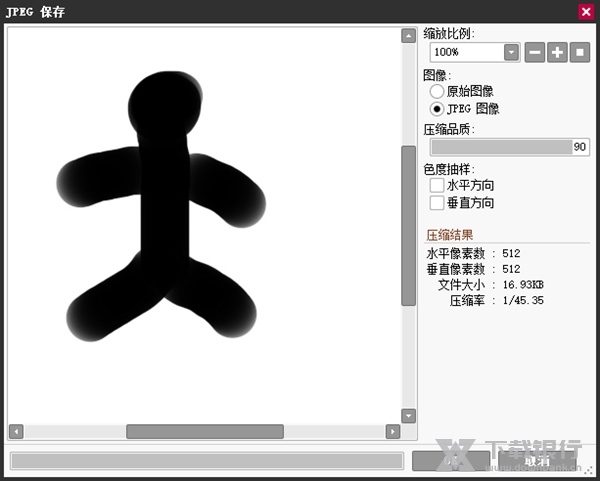Select the JPEG 图像 radio button

pos(437,108)
